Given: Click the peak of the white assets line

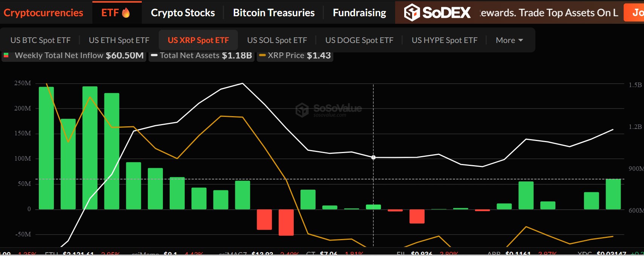Looking at the screenshot, I should pyautogui.click(x=242, y=83).
